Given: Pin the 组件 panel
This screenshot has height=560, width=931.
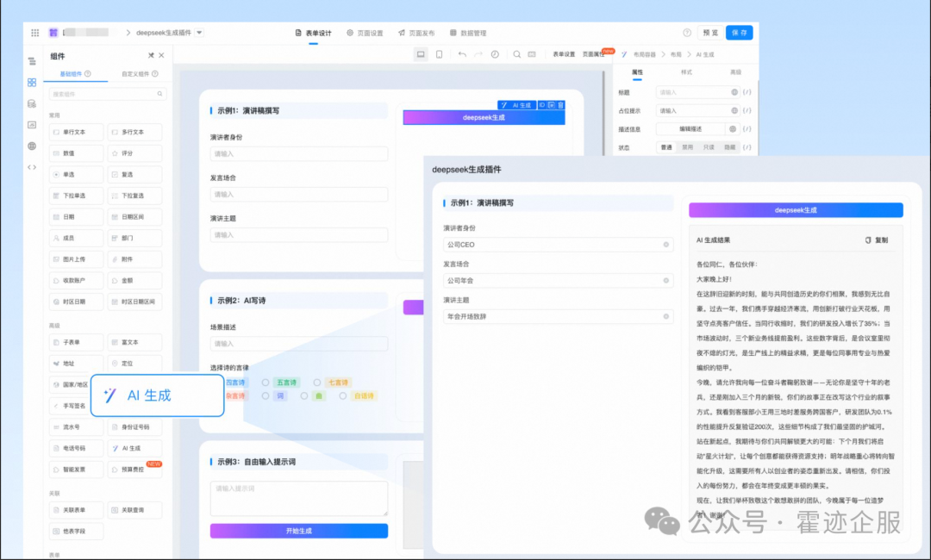Looking at the screenshot, I should coord(151,55).
